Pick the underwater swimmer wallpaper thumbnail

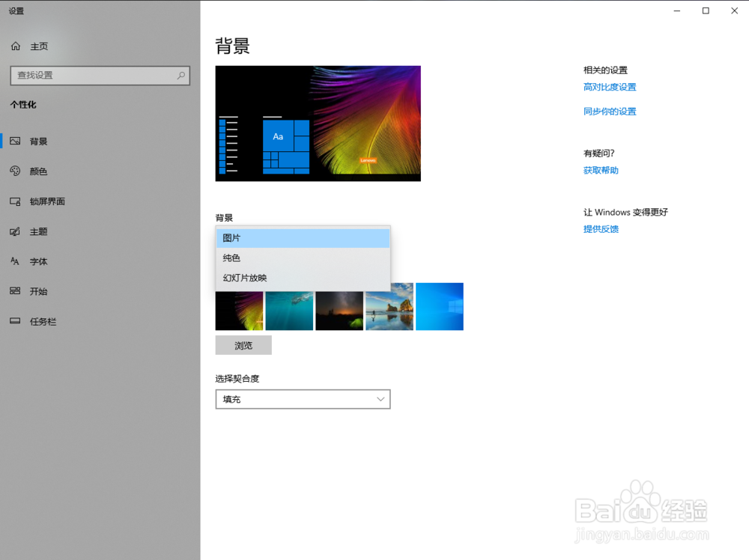(289, 311)
